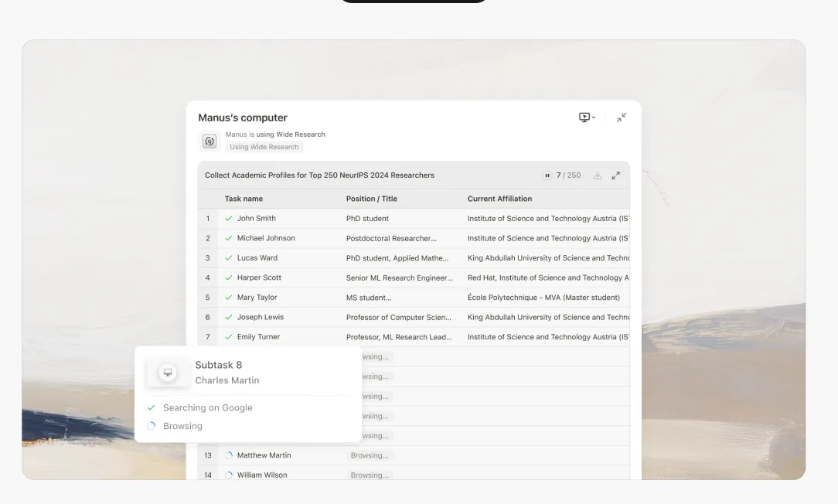Click the green checkmark beside John Smith
Image resolution: width=838 pixels, height=504 pixels.
[229, 219]
